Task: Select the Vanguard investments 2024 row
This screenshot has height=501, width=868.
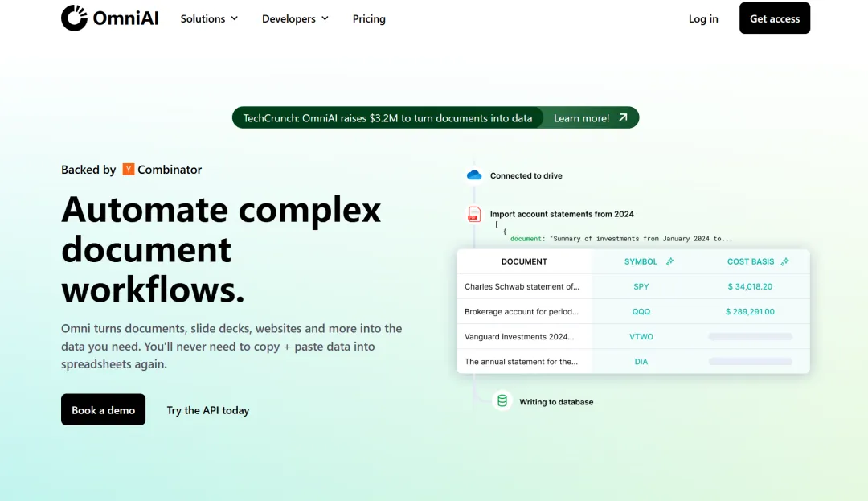Action: click(633, 336)
